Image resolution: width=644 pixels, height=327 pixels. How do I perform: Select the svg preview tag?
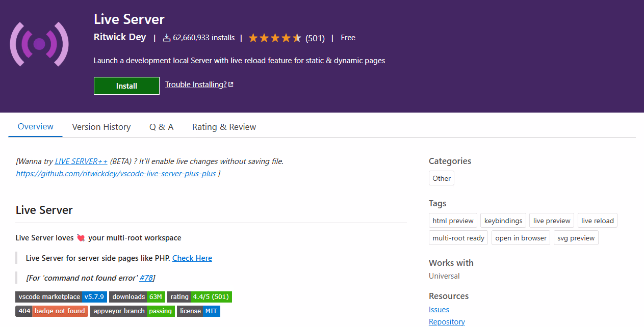tap(576, 238)
